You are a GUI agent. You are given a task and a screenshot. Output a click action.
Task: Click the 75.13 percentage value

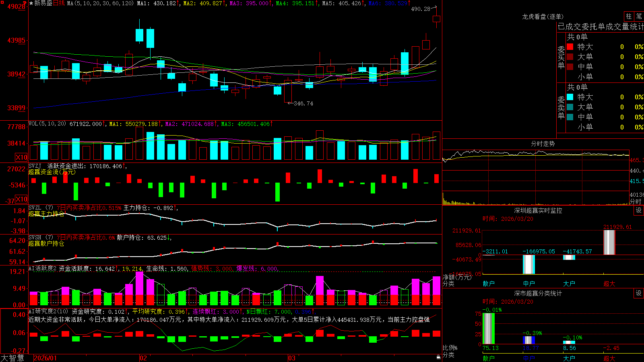coord(491,348)
